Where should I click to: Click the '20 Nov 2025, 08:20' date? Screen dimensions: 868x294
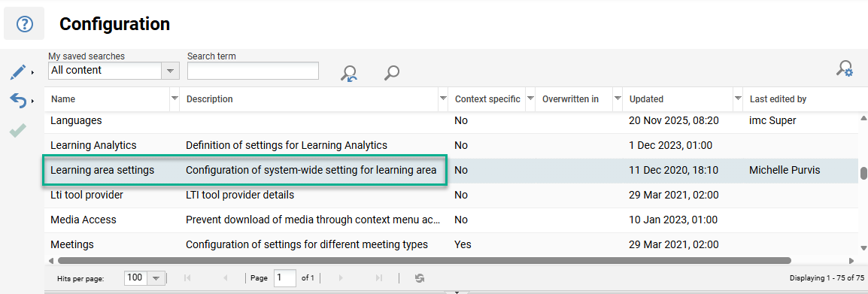(x=674, y=120)
